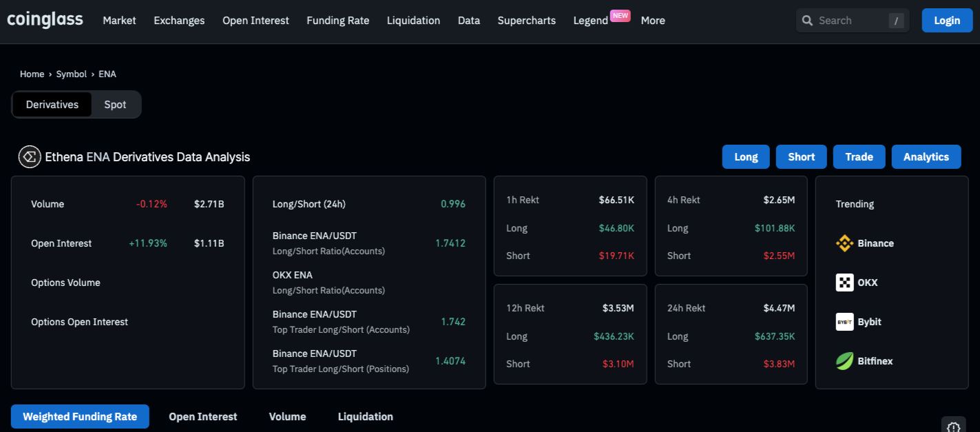
Task: Open the Liquidation nav menu
Action: point(413,21)
